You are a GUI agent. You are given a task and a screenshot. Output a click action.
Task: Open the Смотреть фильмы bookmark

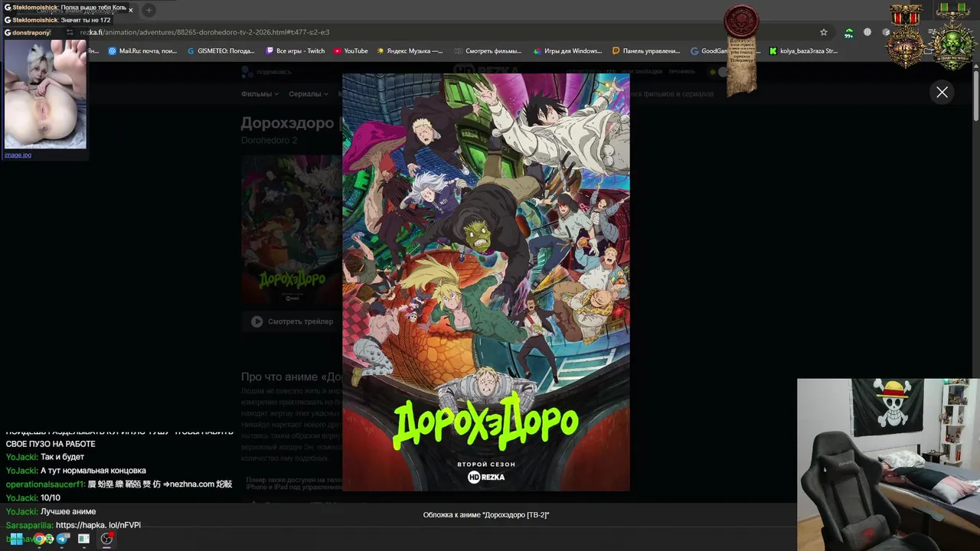pyautogui.click(x=488, y=51)
